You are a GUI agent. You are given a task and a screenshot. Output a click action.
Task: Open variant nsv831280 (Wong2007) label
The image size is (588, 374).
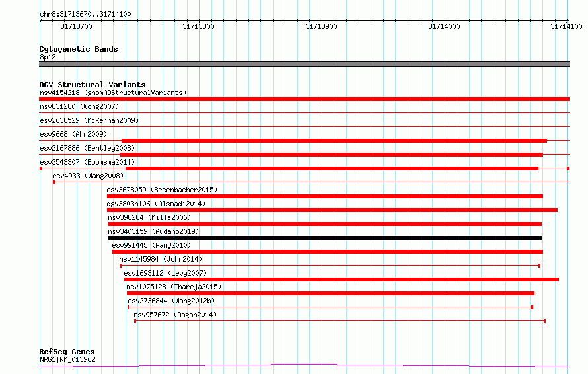(x=79, y=106)
